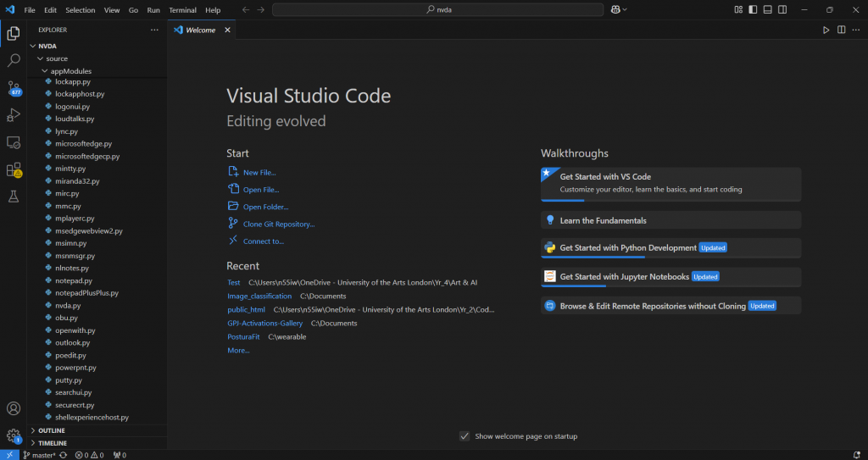Split the editor right
The height and width of the screenshot is (460, 868).
(842, 30)
